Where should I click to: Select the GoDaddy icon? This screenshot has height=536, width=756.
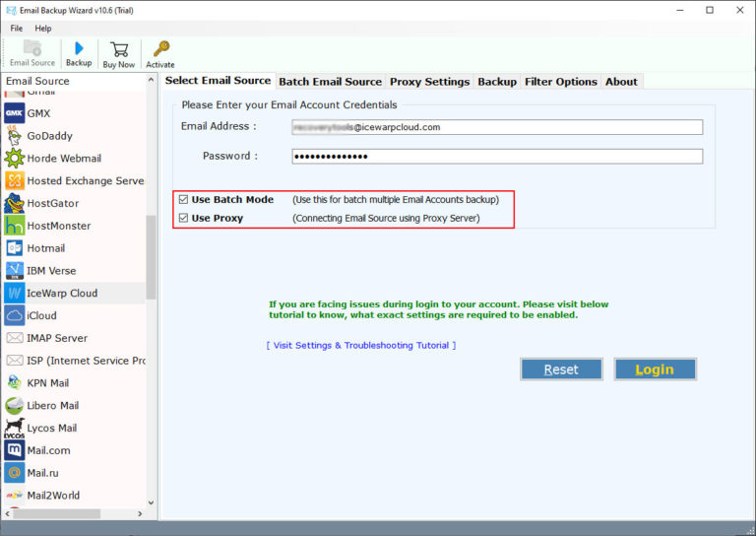[x=15, y=136]
